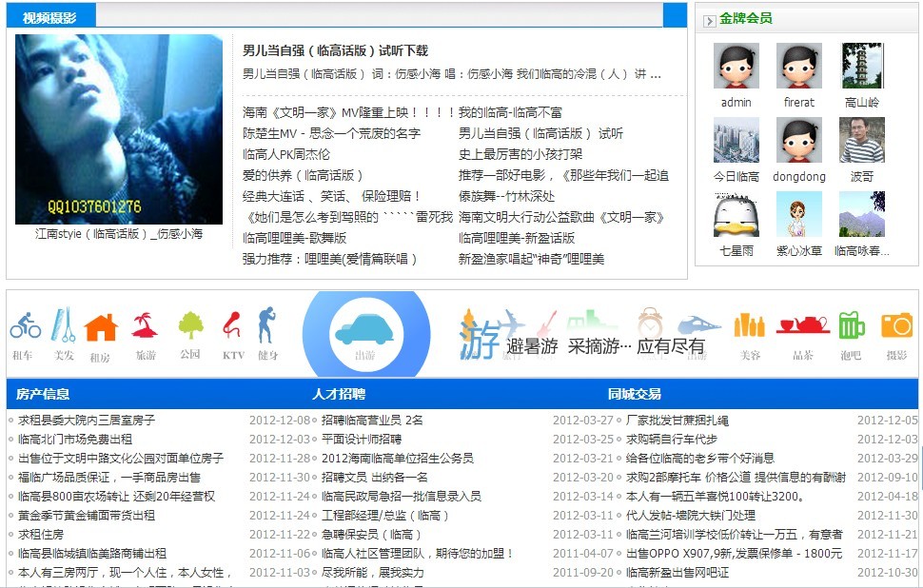Click the arrow icon beside 金牌会员
The height and width of the screenshot is (588, 923).
709,21
